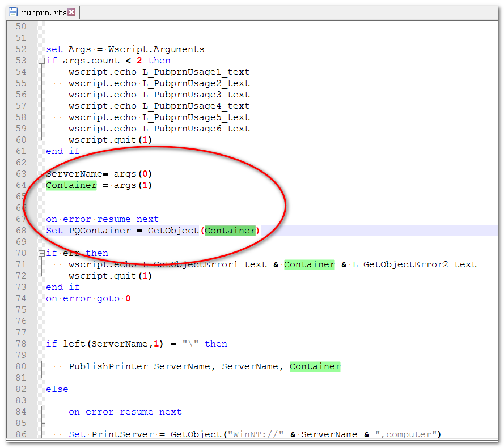
Task: Click the 'else' keyword on line 82
Action: pyautogui.click(x=57, y=389)
